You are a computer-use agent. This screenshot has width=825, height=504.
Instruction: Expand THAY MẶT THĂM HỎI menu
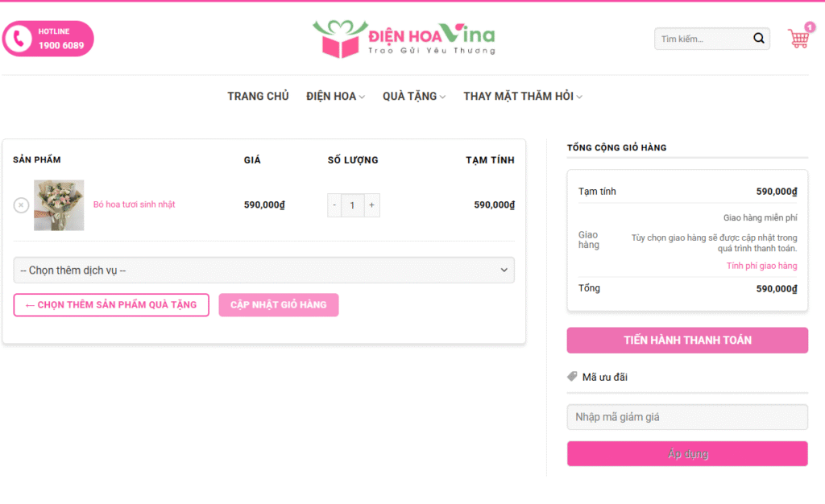[x=522, y=97]
